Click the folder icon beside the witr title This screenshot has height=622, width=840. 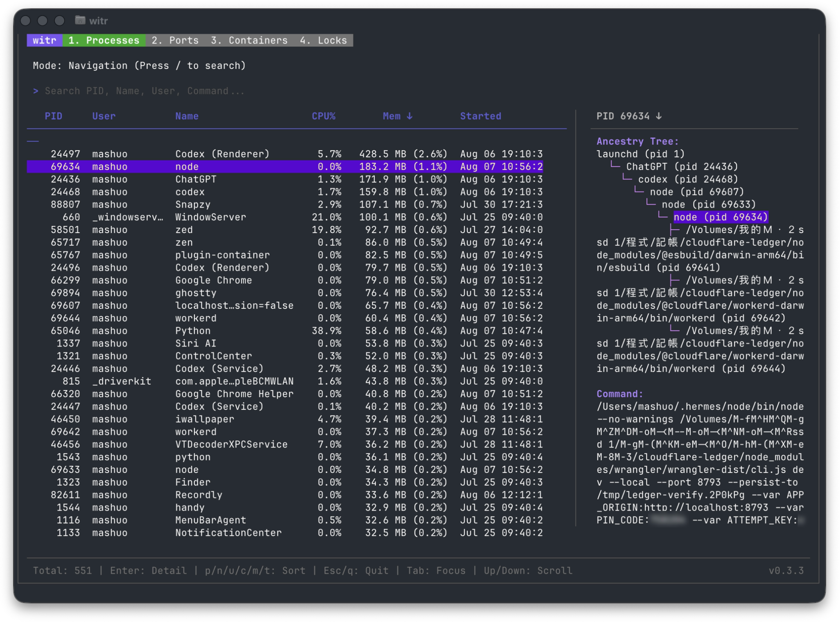tap(80, 20)
